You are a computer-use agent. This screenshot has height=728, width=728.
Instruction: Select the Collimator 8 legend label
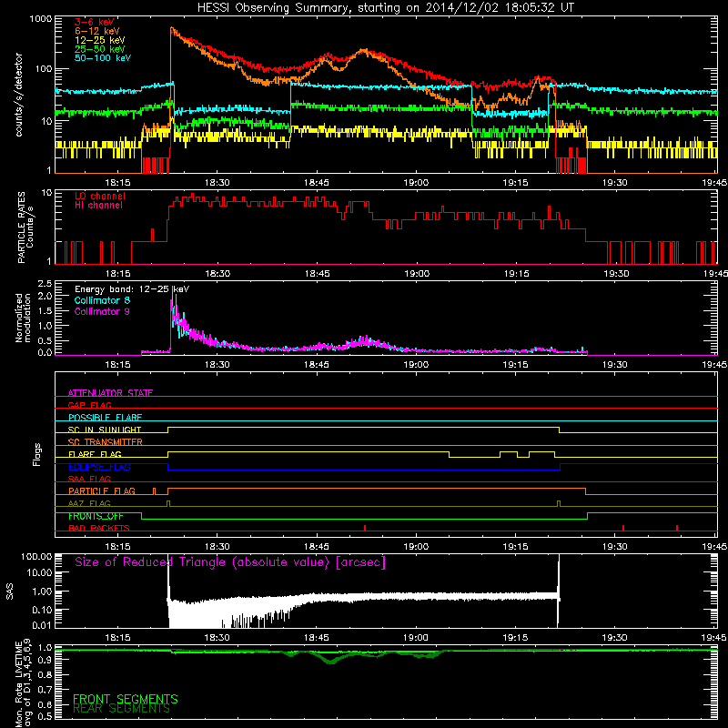coord(102,300)
